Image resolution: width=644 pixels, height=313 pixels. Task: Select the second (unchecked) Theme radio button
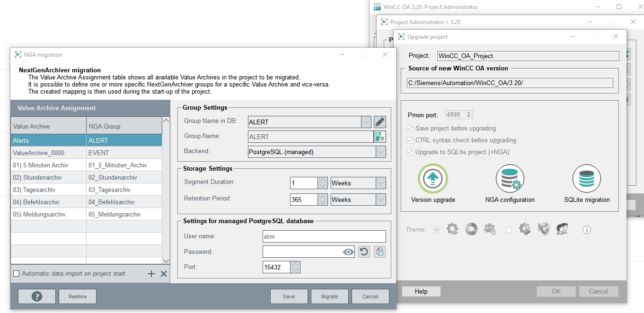tap(509, 230)
